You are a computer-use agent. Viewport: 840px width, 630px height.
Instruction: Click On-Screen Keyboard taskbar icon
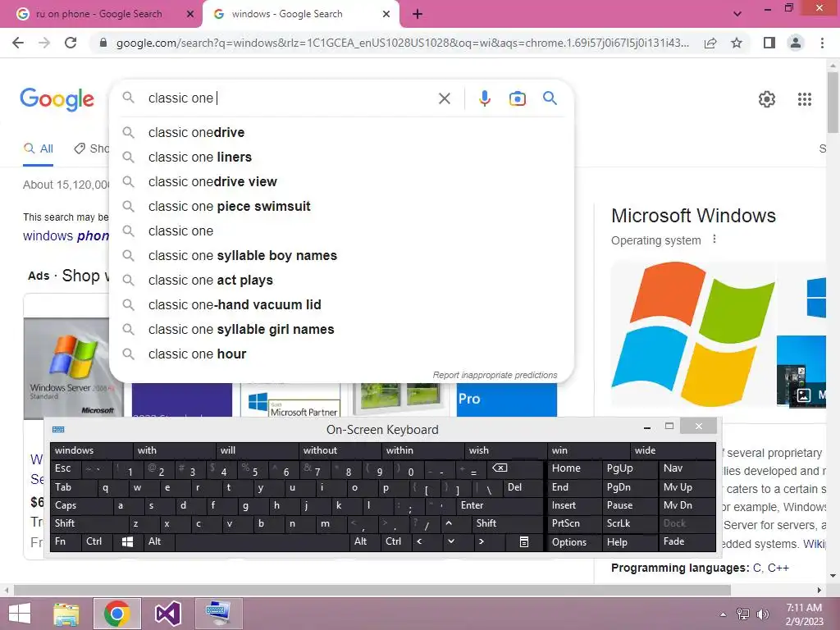tap(218, 614)
